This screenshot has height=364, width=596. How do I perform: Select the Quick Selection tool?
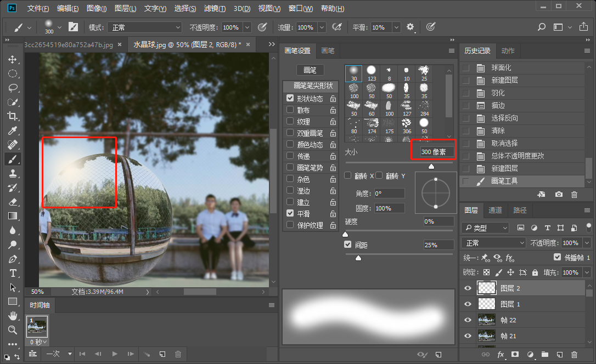[13, 102]
